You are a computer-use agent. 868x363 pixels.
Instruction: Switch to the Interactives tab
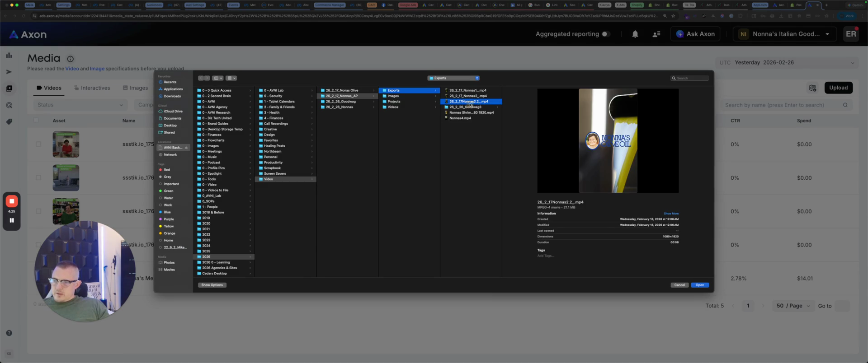[92, 88]
